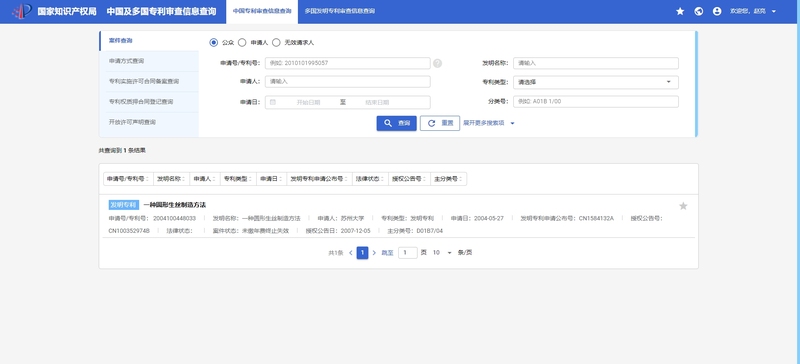The height and width of the screenshot is (364, 800).
Task: Sort results by 申请日 column
Action: (271, 179)
